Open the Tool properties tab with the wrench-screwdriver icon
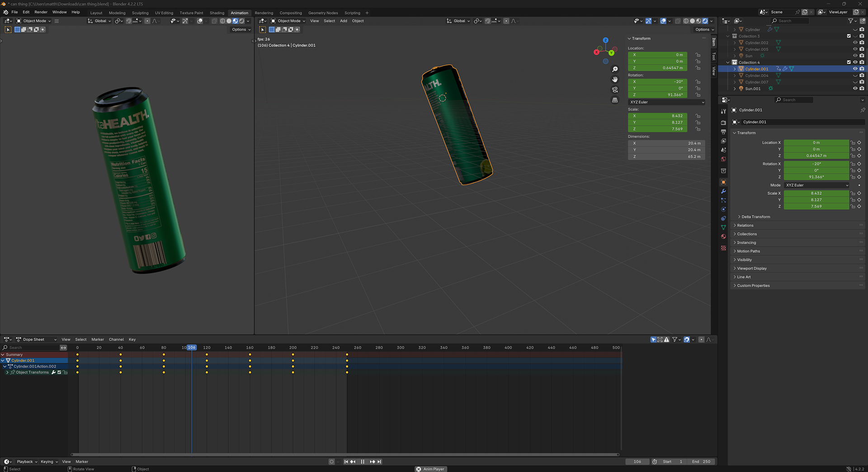The width and height of the screenshot is (868, 472). pos(723,111)
